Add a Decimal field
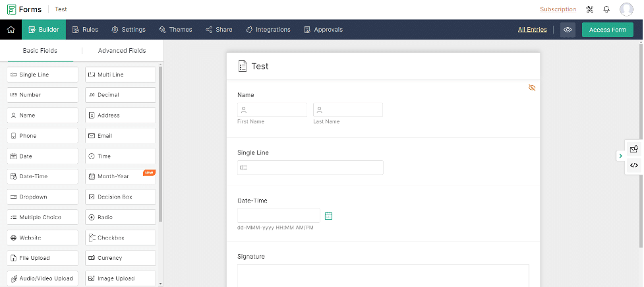 (121, 94)
